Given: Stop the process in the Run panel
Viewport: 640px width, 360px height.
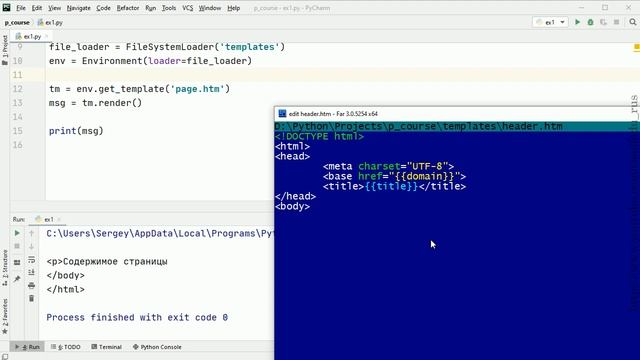Looking at the screenshot, I should tap(17, 246).
